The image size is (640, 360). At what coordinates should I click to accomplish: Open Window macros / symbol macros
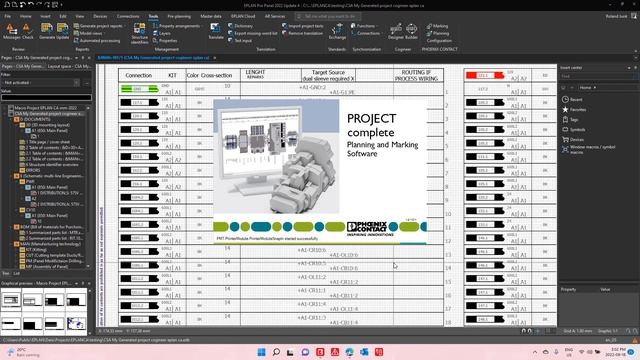tap(589, 149)
